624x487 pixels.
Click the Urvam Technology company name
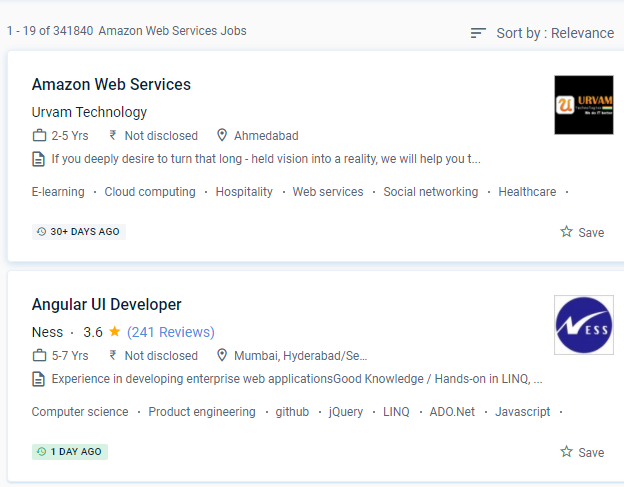89,112
